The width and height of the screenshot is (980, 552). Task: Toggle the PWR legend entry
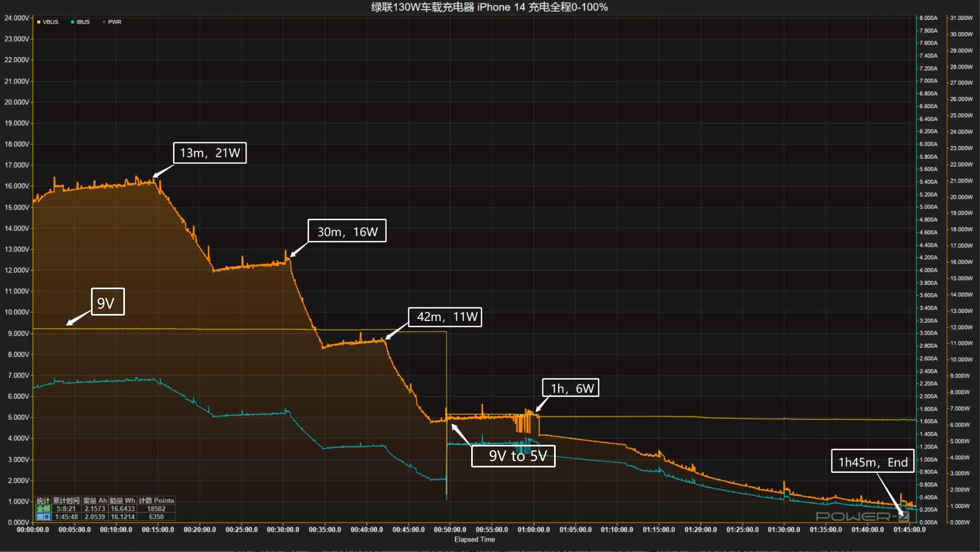(x=114, y=22)
